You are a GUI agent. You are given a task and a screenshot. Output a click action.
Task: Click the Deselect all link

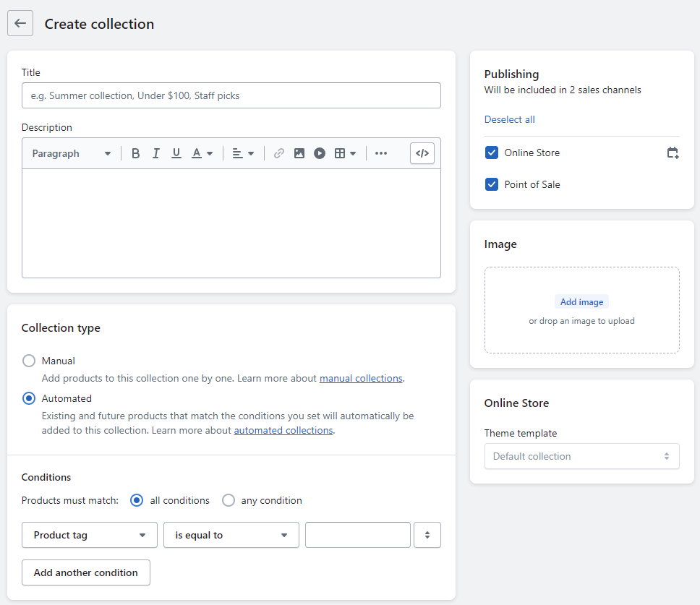[510, 119]
